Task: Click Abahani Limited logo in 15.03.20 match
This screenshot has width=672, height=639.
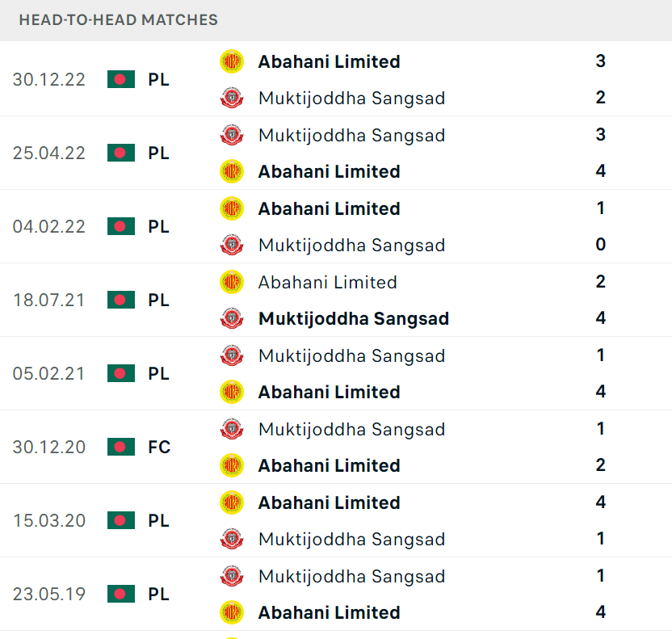Action: click(232, 502)
